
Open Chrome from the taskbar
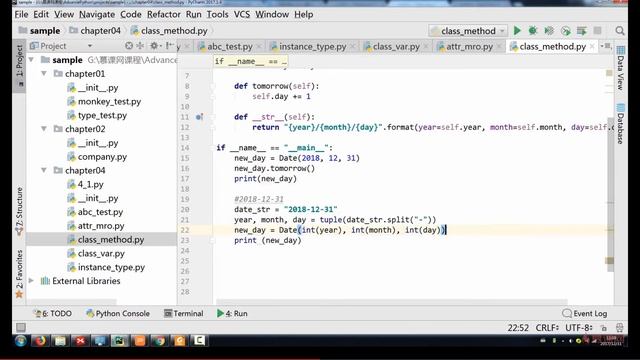160,340
